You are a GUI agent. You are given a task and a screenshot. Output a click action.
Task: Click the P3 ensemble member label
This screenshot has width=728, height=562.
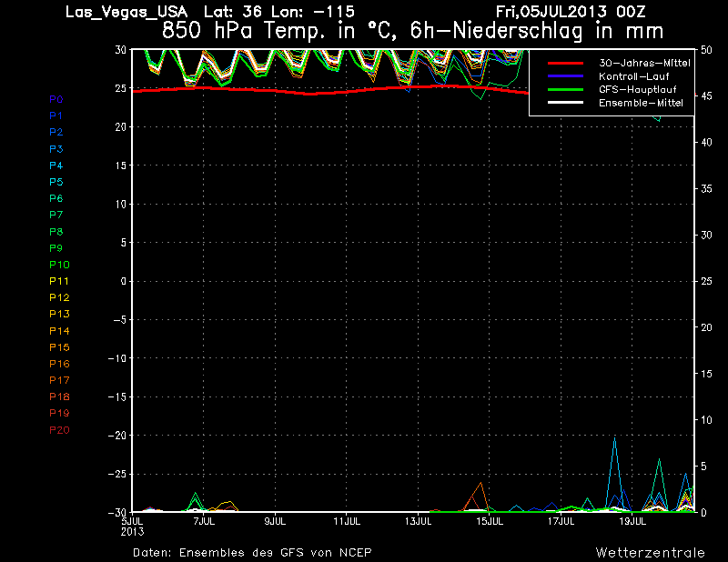click(x=56, y=149)
